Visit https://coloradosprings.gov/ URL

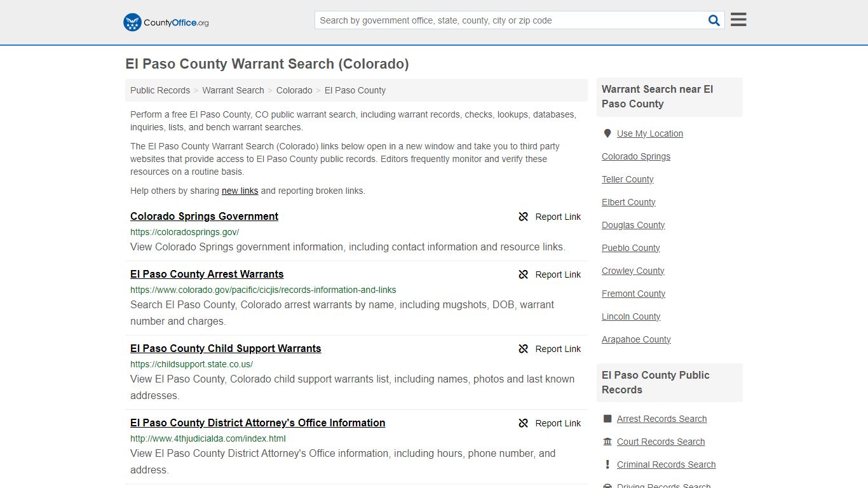pyautogui.click(x=185, y=232)
